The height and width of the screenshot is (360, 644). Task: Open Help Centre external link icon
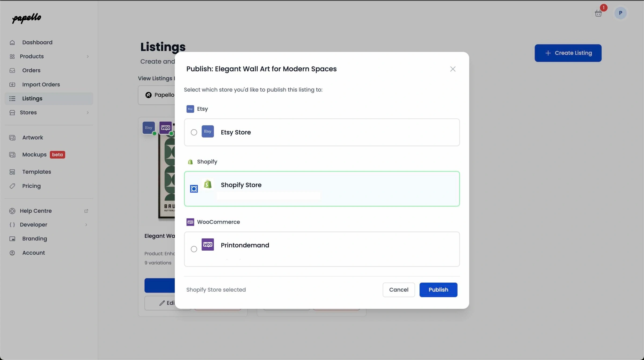click(86, 211)
